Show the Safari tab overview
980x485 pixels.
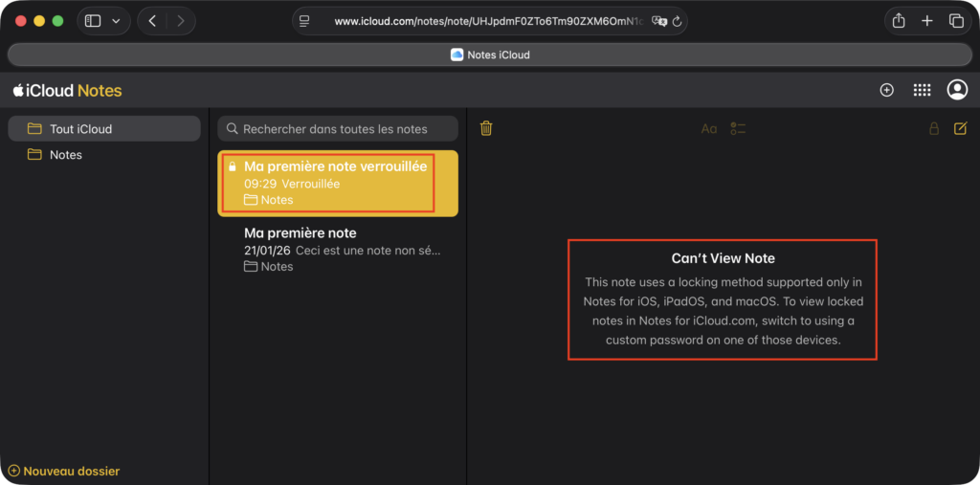pyautogui.click(x=955, y=21)
